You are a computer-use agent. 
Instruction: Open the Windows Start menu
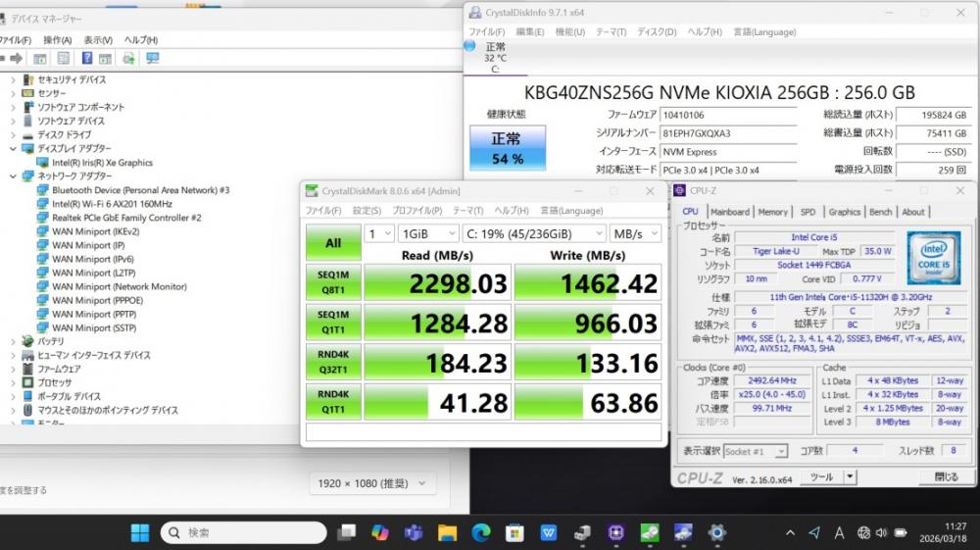pos(140,532)
